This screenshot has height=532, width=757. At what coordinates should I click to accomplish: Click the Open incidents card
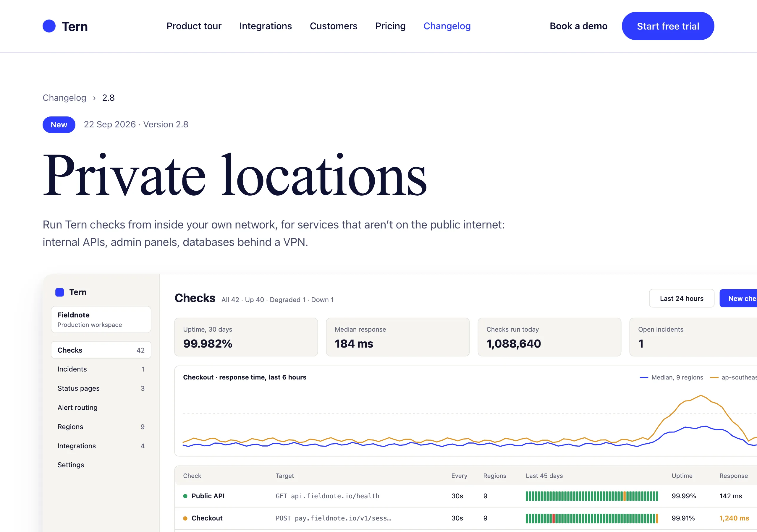point(693,337)
